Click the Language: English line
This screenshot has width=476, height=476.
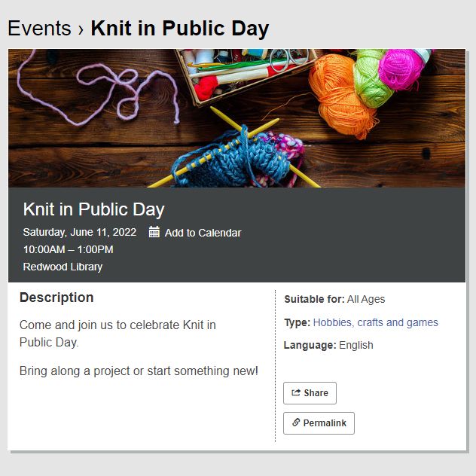[x=328, y=345]
